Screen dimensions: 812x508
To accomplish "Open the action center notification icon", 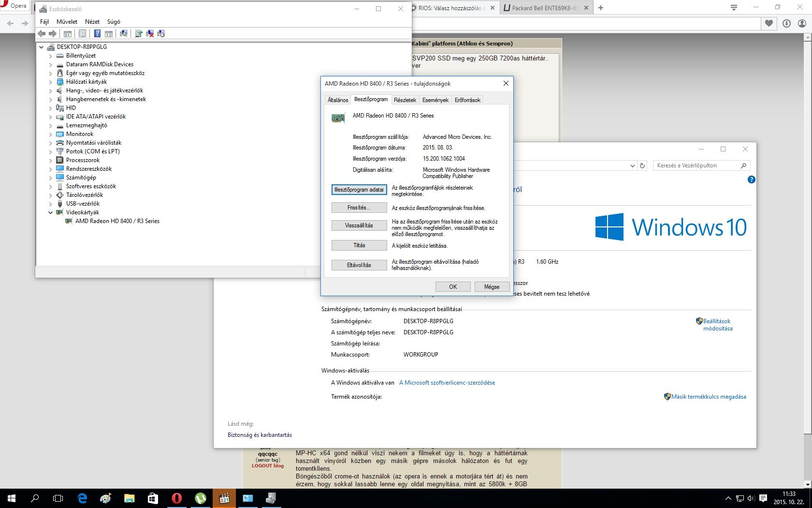I will click(x=763, y=498).
